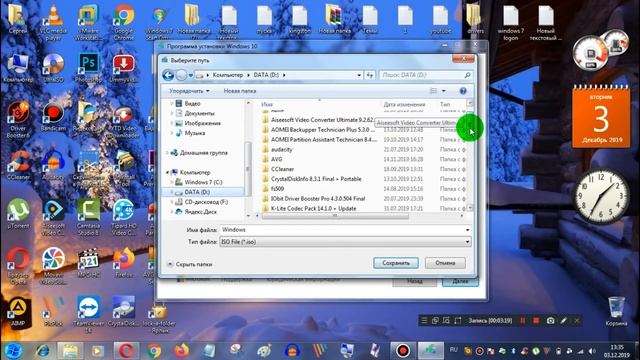Open the VLC media player desktop icon
The width and height of the screenshot is (640, 360).
[x=53, y=22]
